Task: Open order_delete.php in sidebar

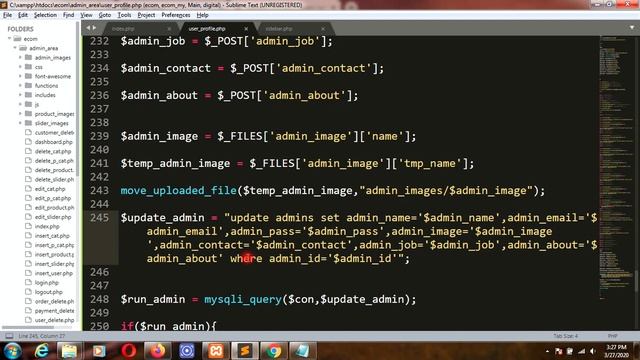Action: click(x=54, y=302)
